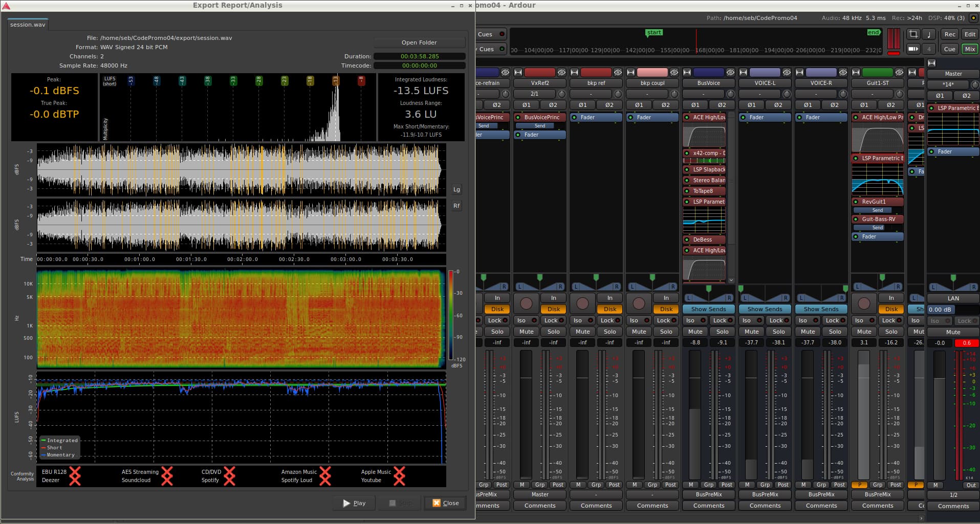980x524 pixels.
Task: Click record-arm button on Guit1-ST strip
Action: point(864,303)
